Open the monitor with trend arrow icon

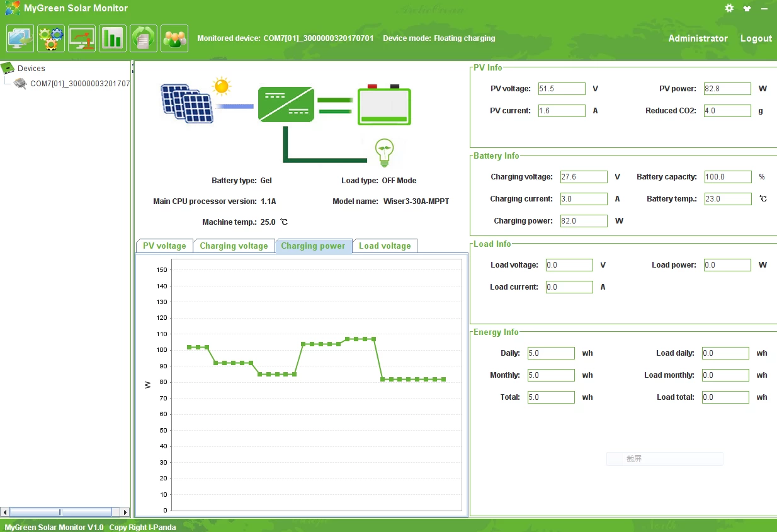[x=82, y=38]
